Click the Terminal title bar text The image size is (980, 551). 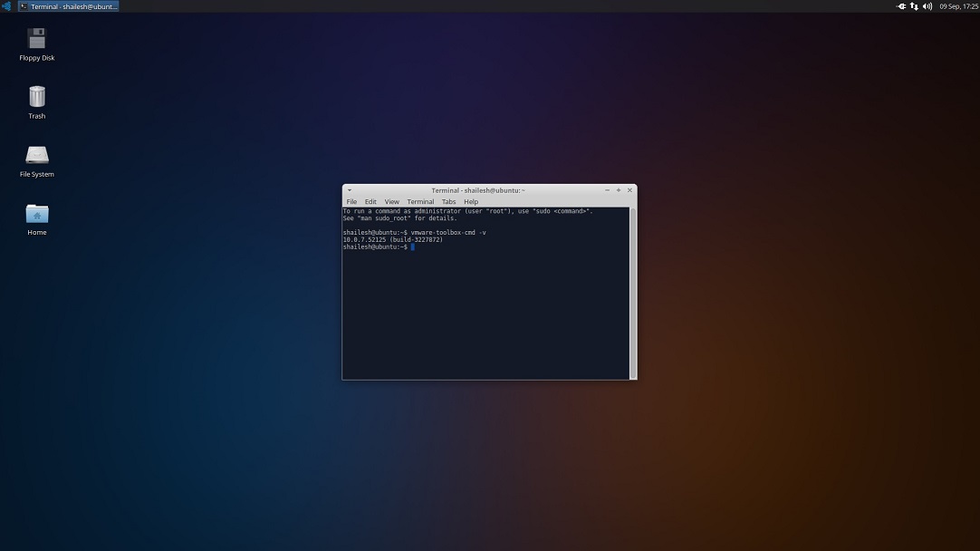[x=478, y=190]
